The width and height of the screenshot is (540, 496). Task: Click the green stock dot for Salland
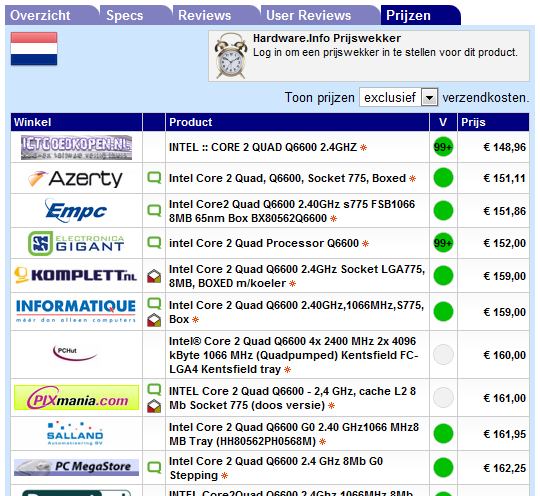(x=443, y=433)
